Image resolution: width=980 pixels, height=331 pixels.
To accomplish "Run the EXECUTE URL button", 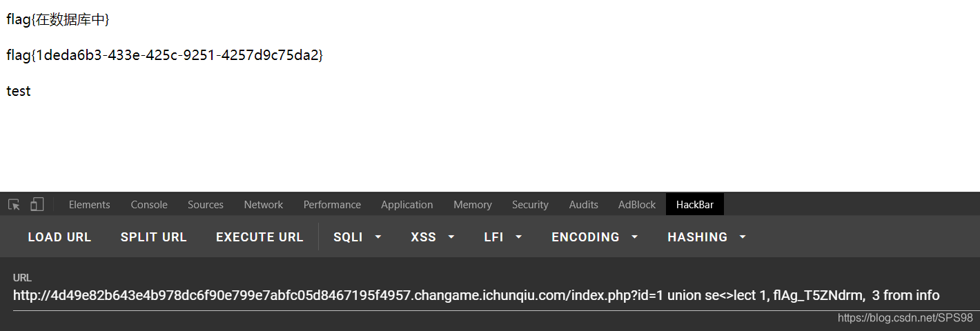I will click(259, 237).
